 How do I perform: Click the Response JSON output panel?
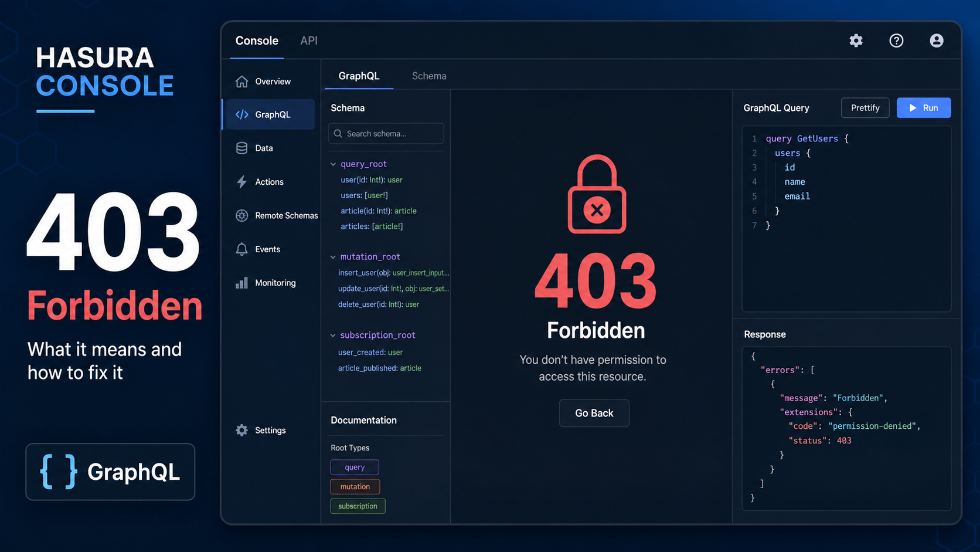pos(846,428)
